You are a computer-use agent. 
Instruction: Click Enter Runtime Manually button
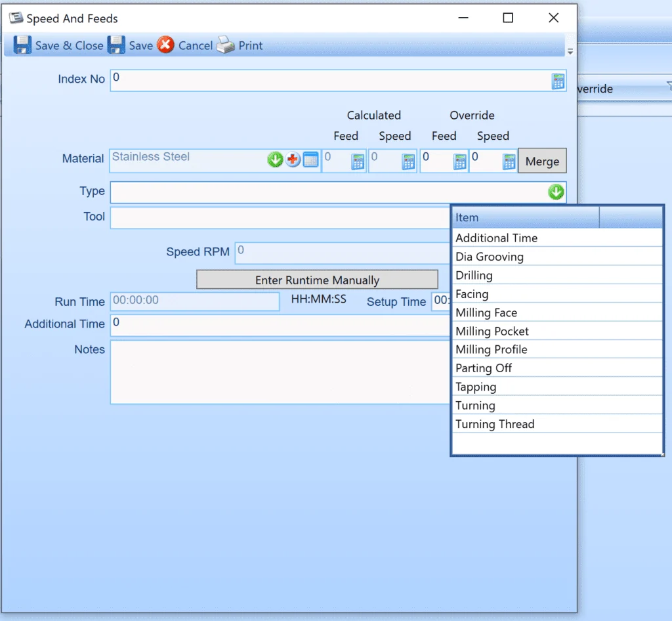(x=317, y=280)
